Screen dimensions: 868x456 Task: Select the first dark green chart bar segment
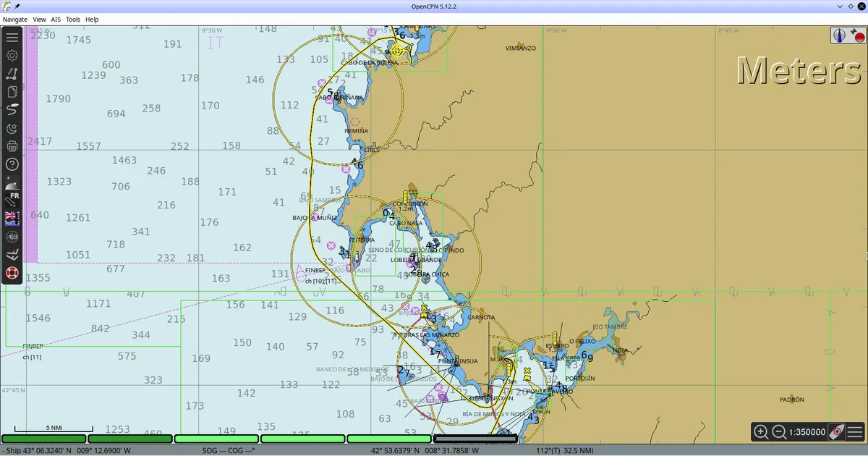coord(44,439)
